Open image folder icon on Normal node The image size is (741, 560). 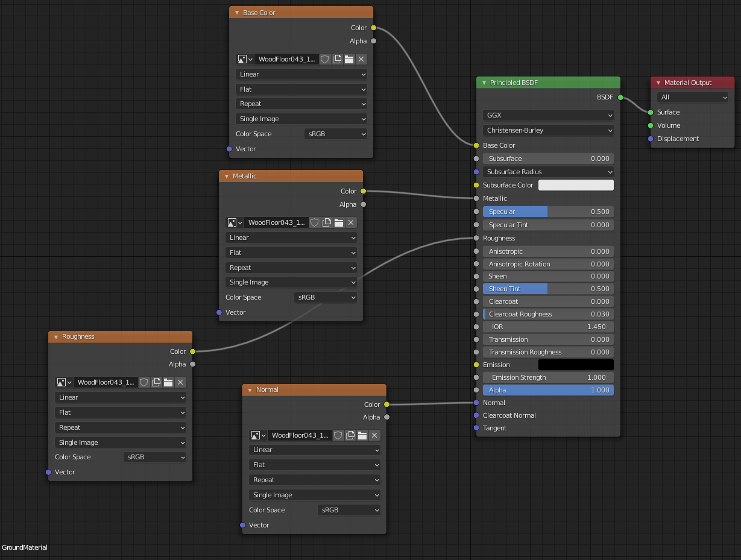pos(362,435)
